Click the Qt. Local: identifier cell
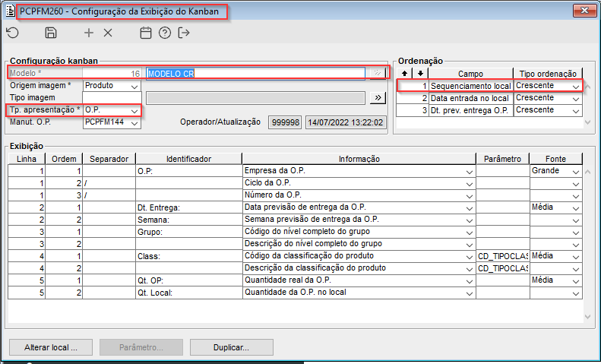601x364 pixels. tap(189, 293)
